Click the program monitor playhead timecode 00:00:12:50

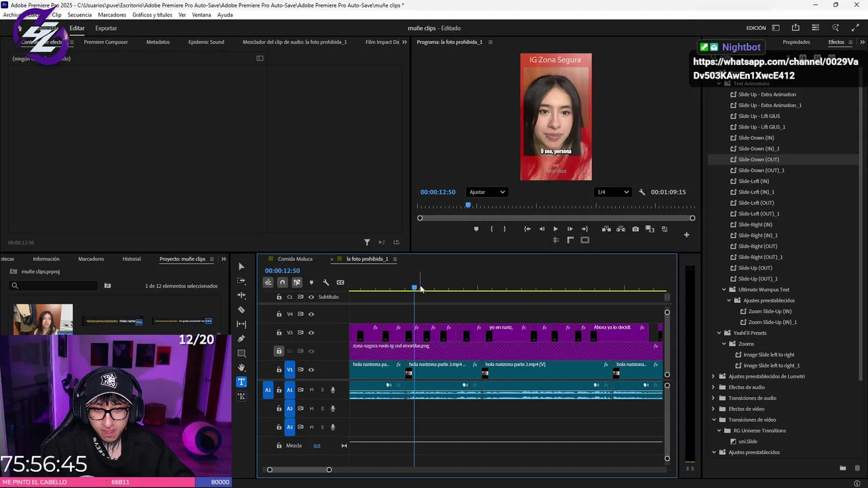[438, 192]
